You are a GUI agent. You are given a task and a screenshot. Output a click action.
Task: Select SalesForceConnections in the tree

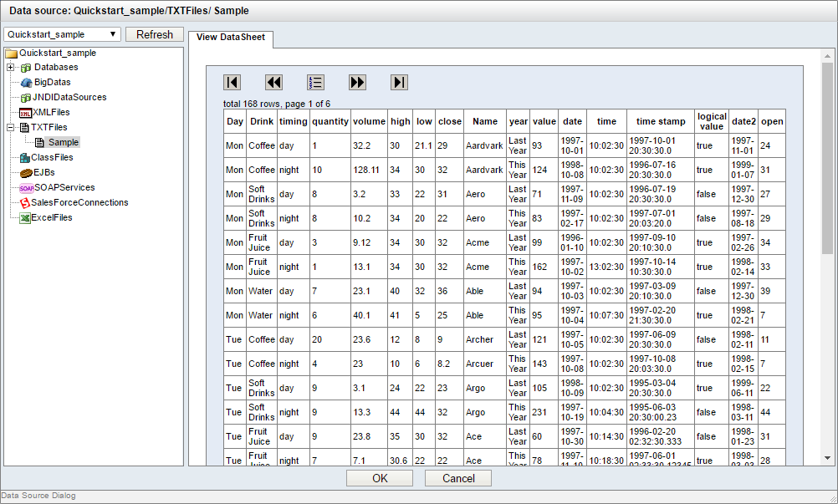79,202
